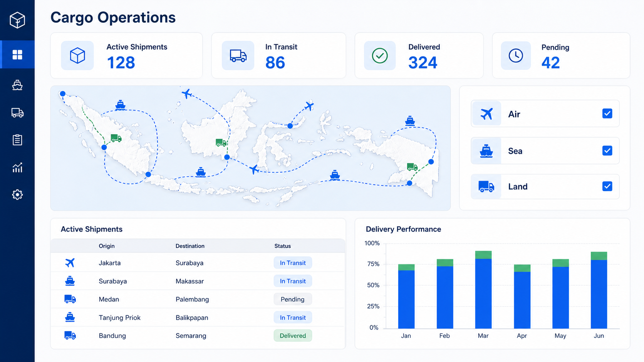Screen dimensions: 644x362
Task: Click the Delivery Performance heading
Action: tap(403, 229)
